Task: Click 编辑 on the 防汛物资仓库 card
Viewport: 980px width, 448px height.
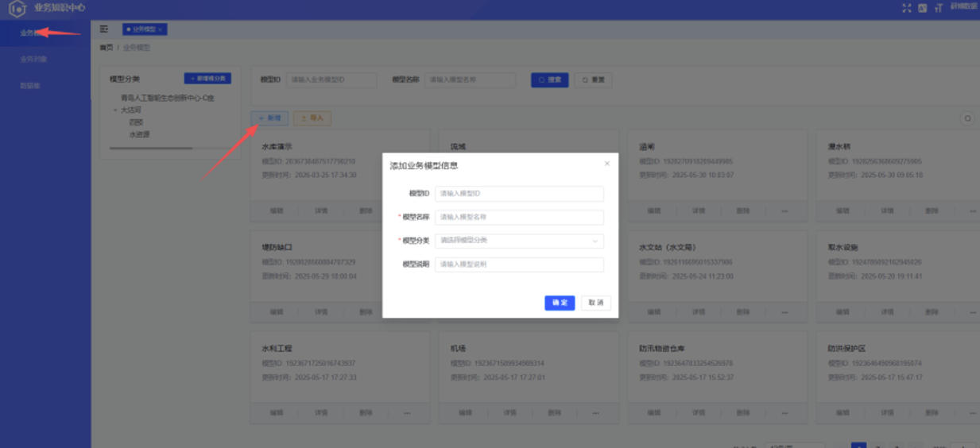Action: pyautogui.click(x=653, y=413)
